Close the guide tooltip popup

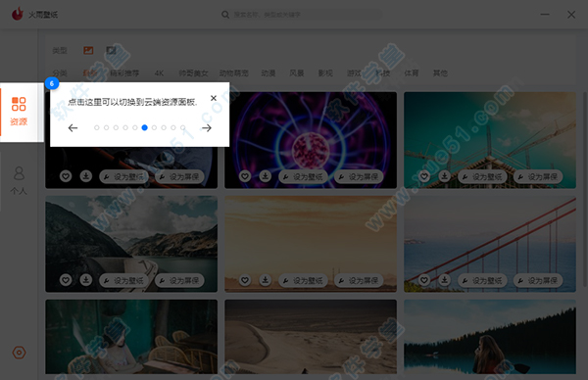[214, 98]
